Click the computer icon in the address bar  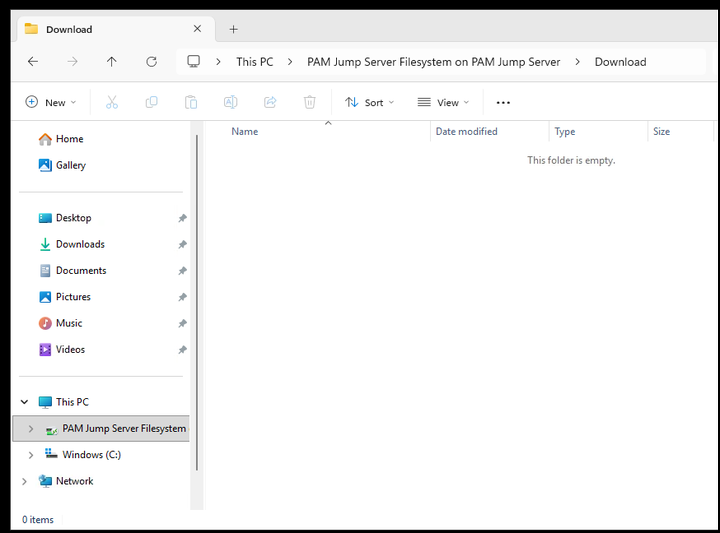pos(193,62)
